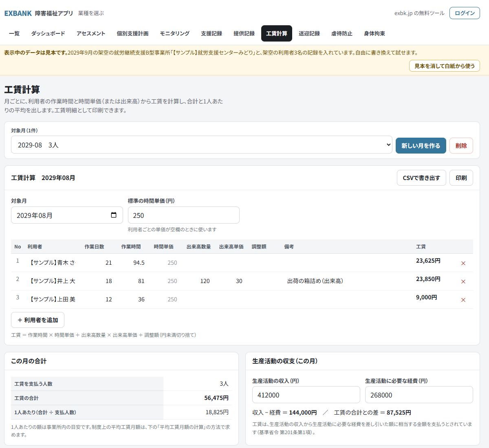Click 生産活動の収入 field showing 412000

[306, 395]
